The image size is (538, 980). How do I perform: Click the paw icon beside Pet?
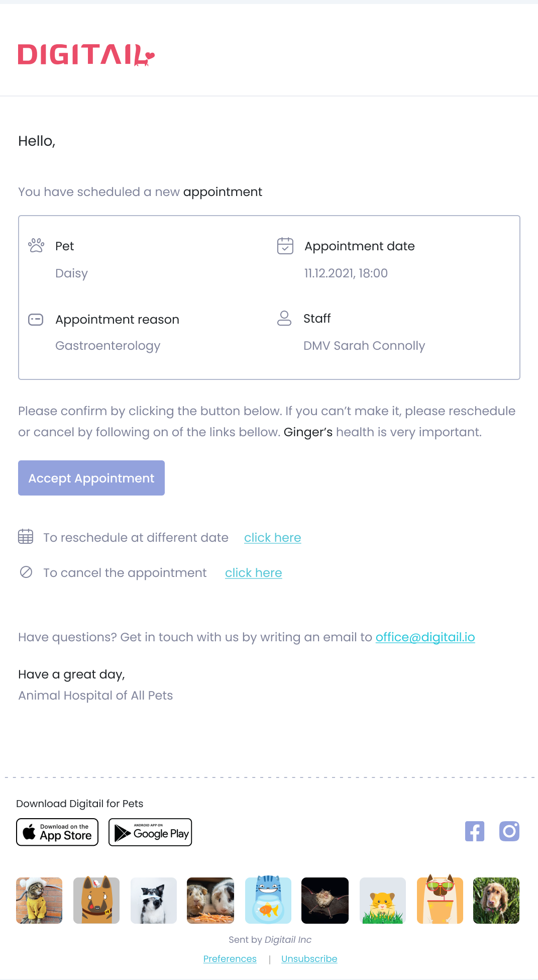36,245
